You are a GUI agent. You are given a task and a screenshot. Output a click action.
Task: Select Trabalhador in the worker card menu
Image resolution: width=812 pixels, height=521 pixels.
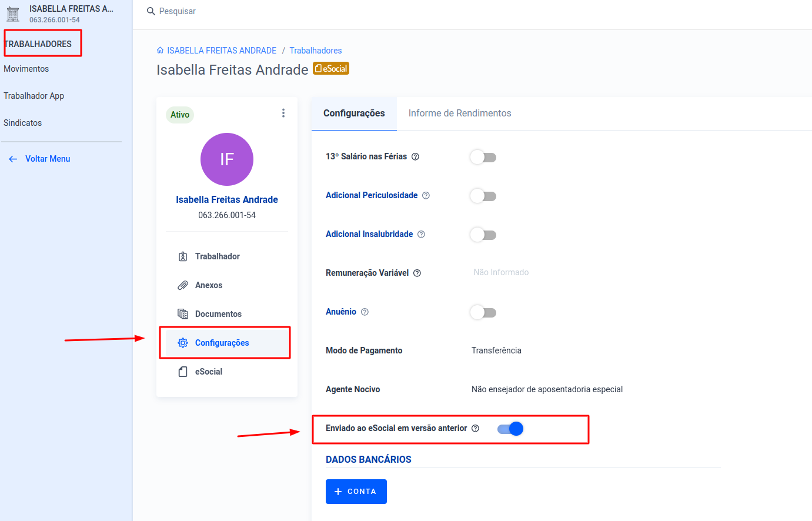click(227, 256)
